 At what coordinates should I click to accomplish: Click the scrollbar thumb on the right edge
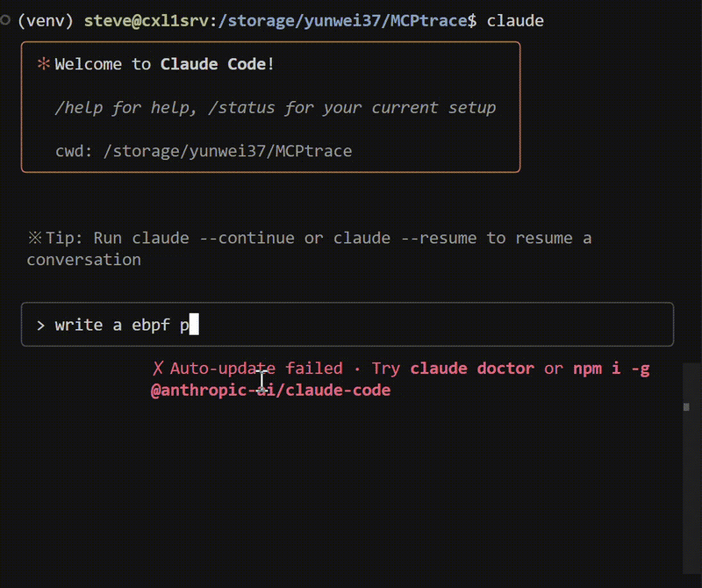click(685, 406)
